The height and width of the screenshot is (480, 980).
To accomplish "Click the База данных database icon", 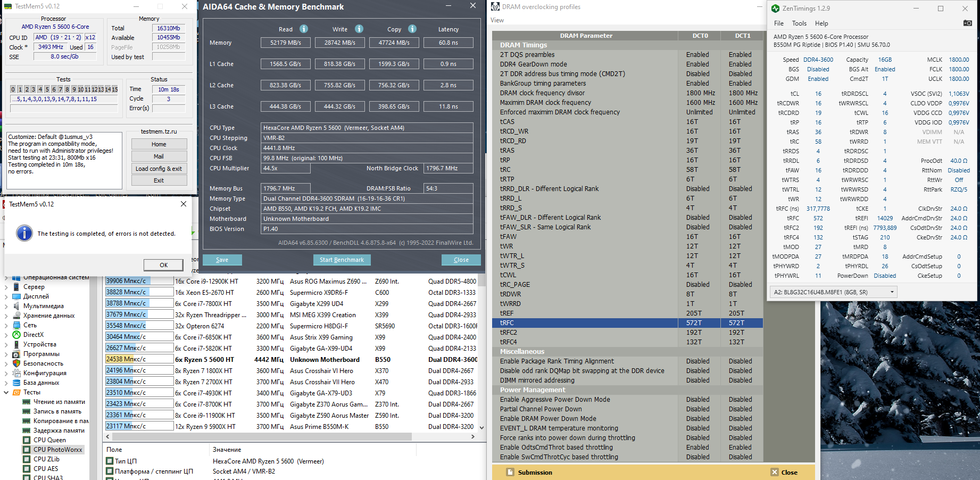I will point(16,383).
